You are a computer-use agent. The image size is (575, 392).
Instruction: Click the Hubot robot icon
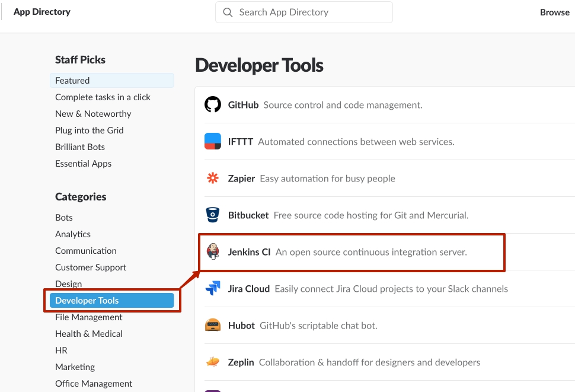click(x=213, y=325)
